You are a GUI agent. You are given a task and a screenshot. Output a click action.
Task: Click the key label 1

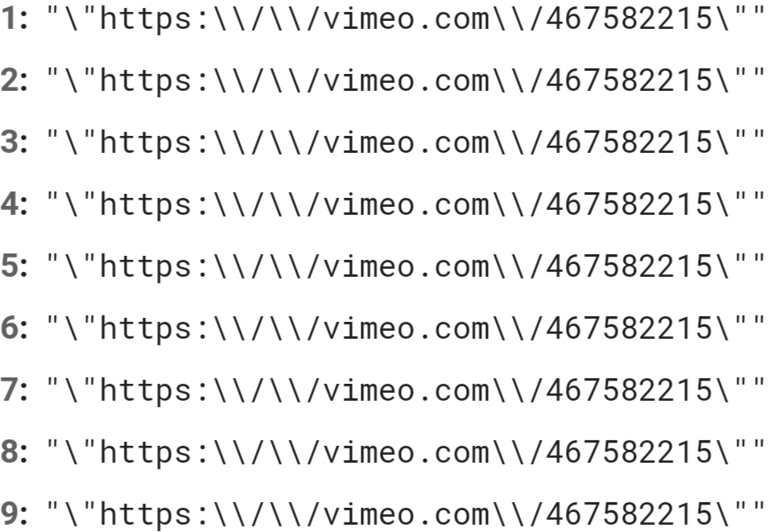14,19
